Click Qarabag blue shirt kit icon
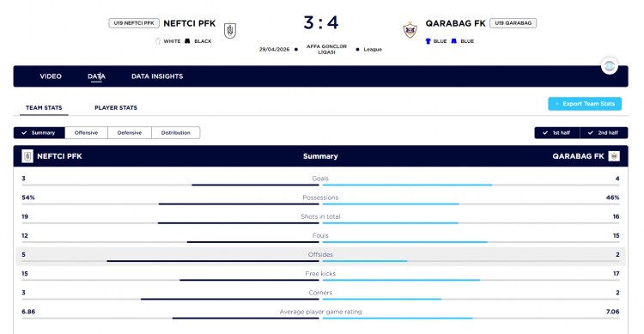The image size is (644, 334). pyautogui.click(x=428, y=41)
